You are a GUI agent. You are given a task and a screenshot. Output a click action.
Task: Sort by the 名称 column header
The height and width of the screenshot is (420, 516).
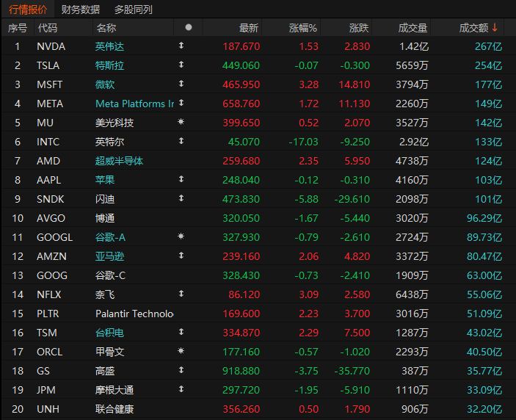pos(106,28)
